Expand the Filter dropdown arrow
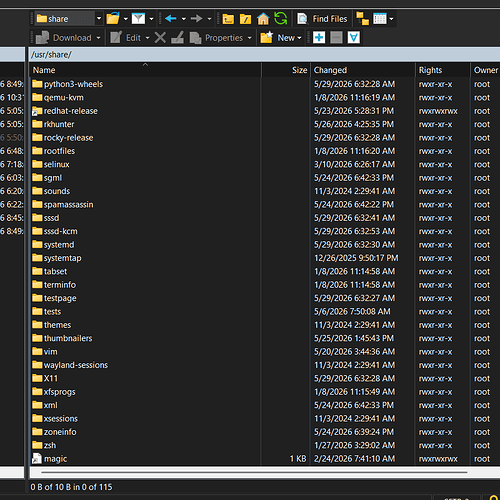This screenshot has height=500, width=500. tap(151, 19)
